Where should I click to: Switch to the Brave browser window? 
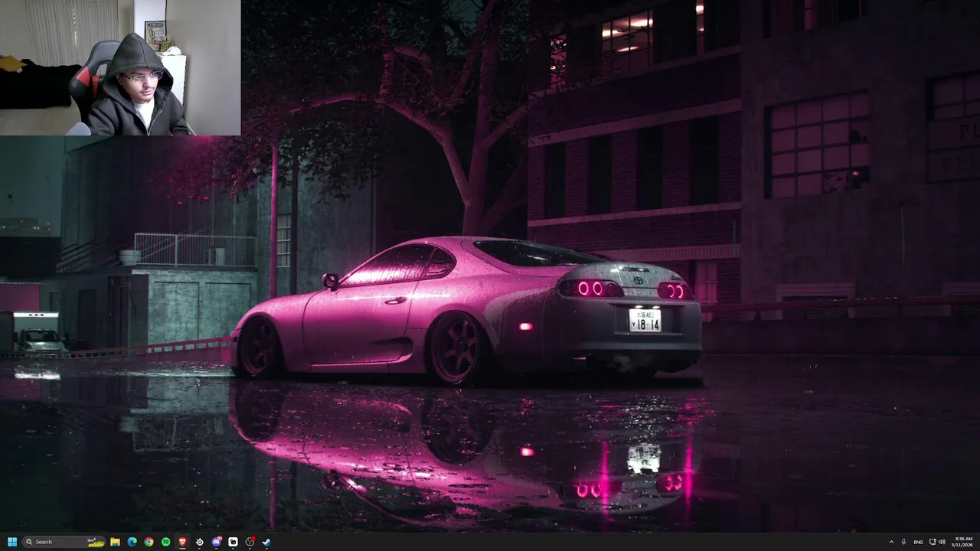(x=182, y=542)
